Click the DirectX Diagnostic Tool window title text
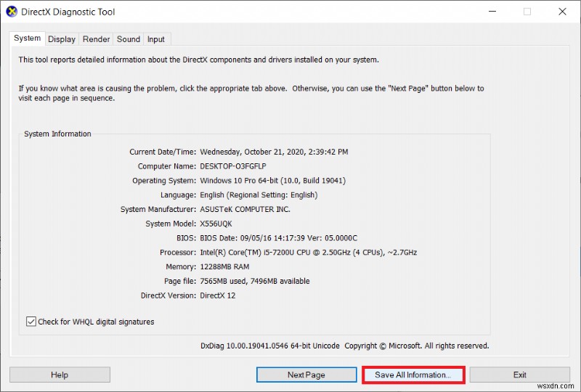 coord(68,12)
